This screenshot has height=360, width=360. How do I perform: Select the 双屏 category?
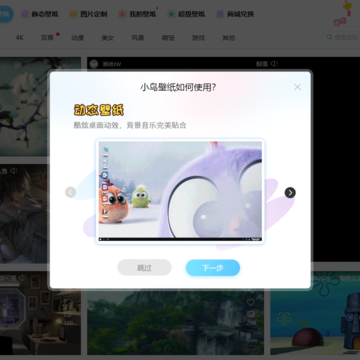[x=47, y=38]
